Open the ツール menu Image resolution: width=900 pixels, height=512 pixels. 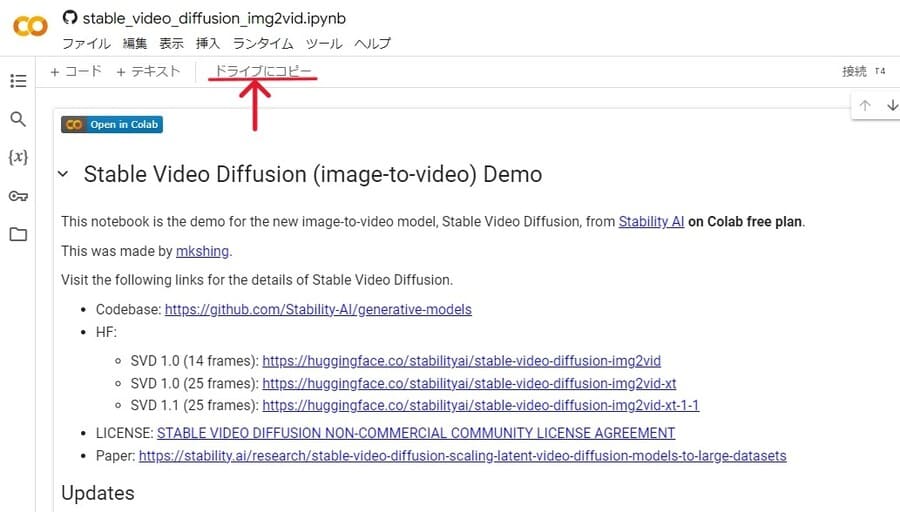(324, 44)
